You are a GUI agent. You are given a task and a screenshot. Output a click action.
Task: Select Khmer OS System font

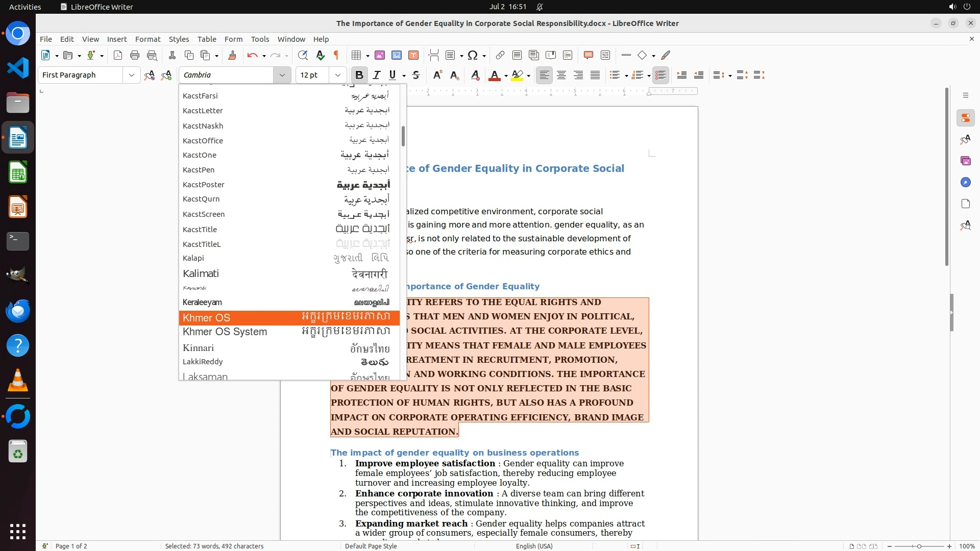pos(225,332)
